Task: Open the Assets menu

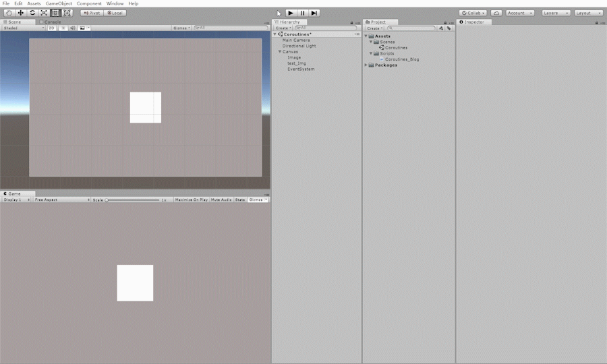Action: pyautogui.click(x=34, y=3)
